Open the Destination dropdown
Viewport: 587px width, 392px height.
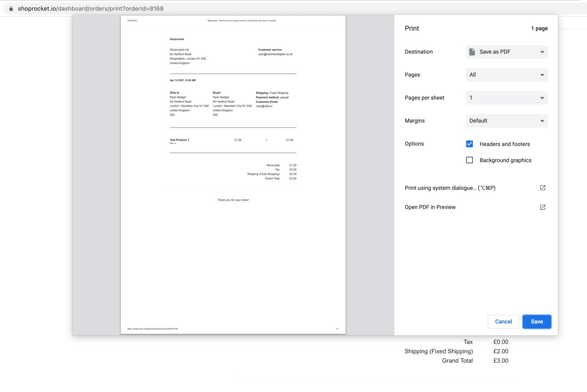click(506, 52)
